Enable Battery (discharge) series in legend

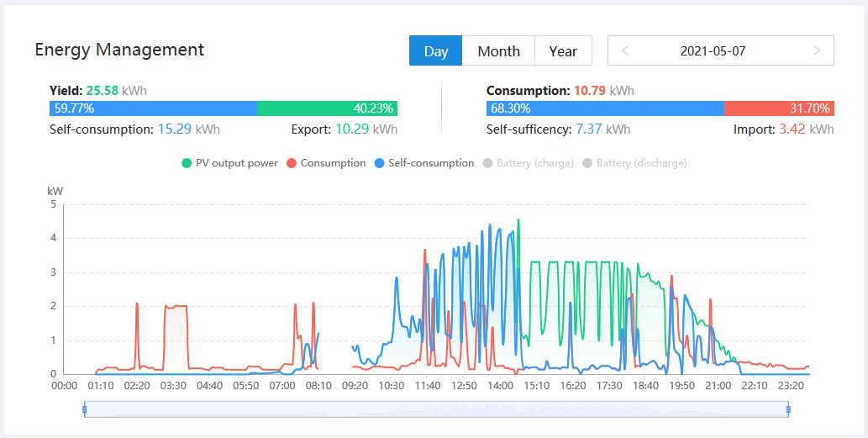coord(634,163)
